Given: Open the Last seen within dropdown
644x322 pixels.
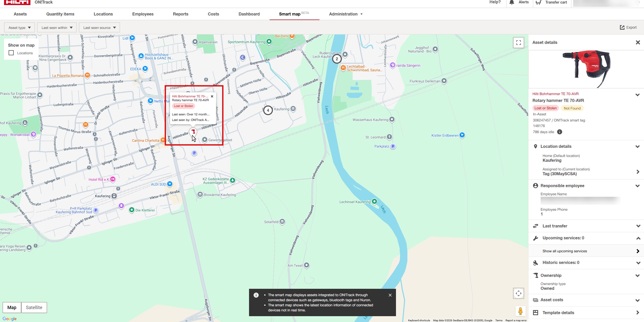Looking at the screenshot, I should tap(57, 28).
